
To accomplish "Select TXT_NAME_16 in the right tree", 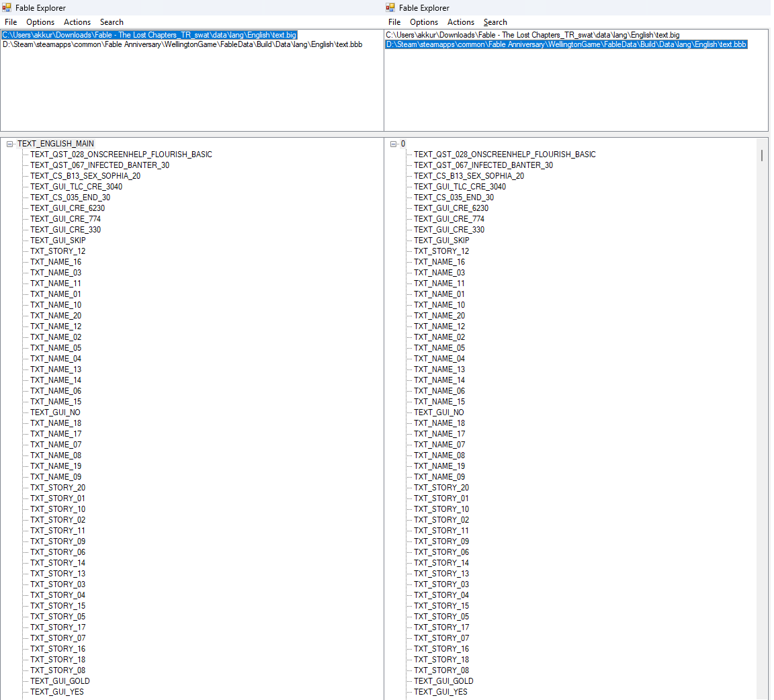I will tap(439, 262).
